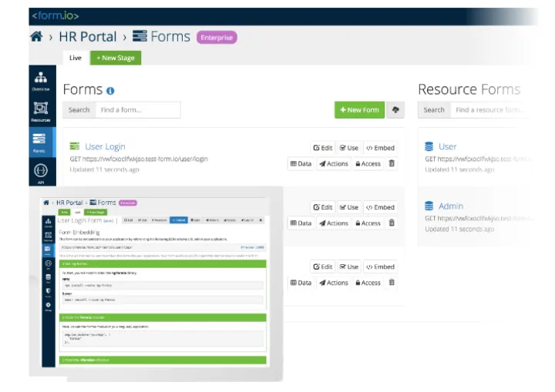This screenshot has height=392, width=555.
Task: Click Edit in the middle form row
Action: [323, 207]
